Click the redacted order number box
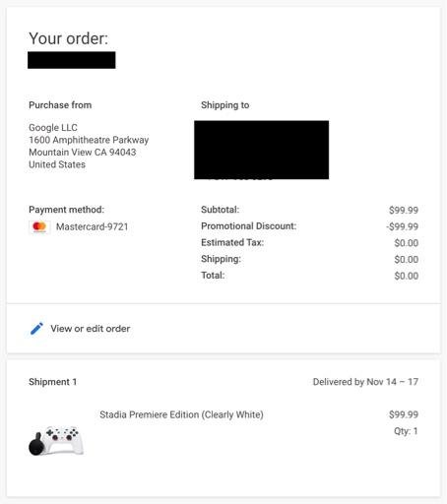The width and height of the screenshot is (447, 504). point(72,60)
